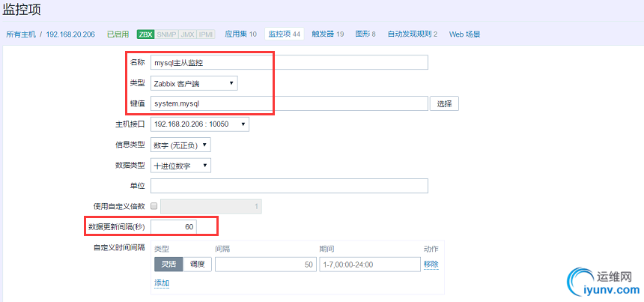Screen dimensions: 644x302
Task: Click the IPMI status badge
Action: [204, 34]
